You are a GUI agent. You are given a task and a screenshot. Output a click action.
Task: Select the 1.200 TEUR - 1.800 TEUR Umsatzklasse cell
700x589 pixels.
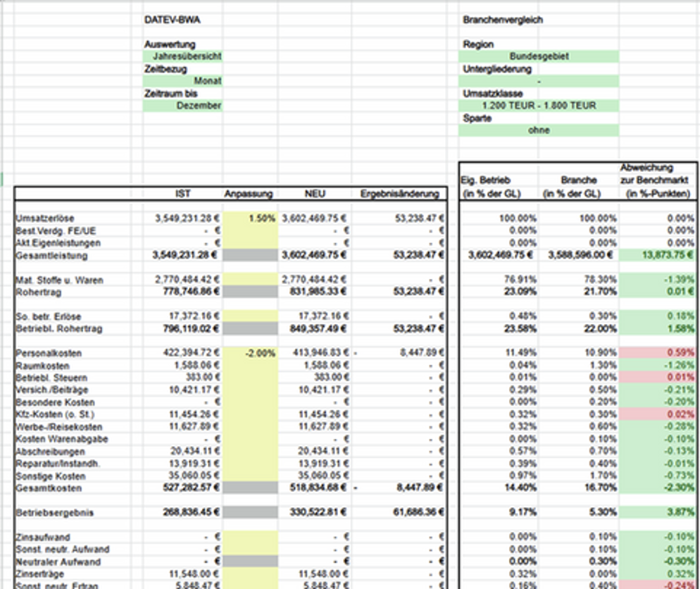(539, 106)
